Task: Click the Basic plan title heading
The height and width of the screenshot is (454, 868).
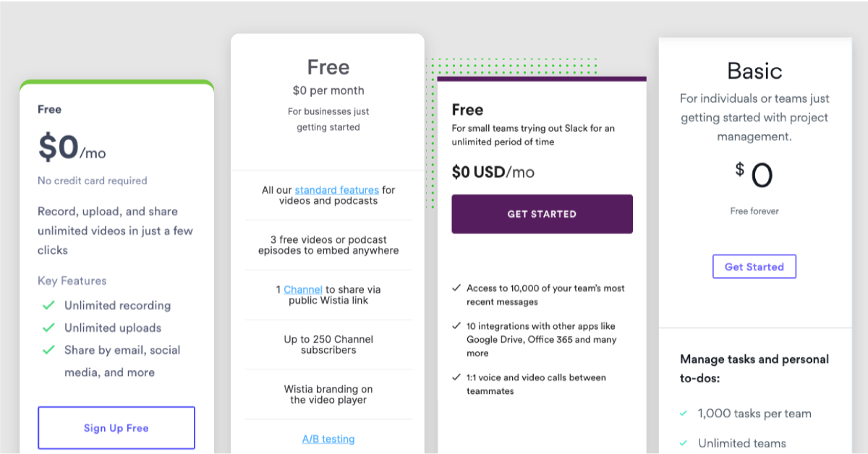Action: click(x=754, y=71)
